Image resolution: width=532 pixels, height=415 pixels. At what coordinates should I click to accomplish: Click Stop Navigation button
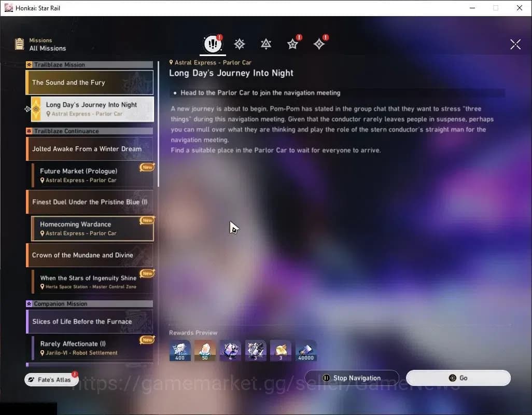(352, 378)
